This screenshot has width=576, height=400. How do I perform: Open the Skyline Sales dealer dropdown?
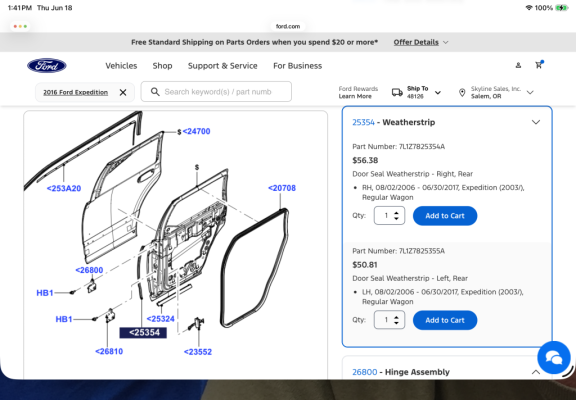[x=530, y=92]
